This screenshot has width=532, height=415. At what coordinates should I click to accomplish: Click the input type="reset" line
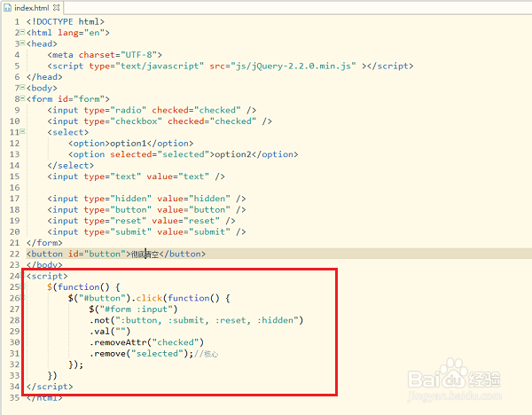tap(142, 221)
